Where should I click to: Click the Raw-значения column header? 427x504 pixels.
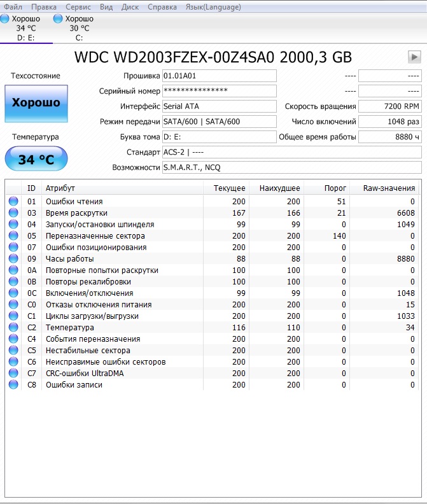(384, 188)
